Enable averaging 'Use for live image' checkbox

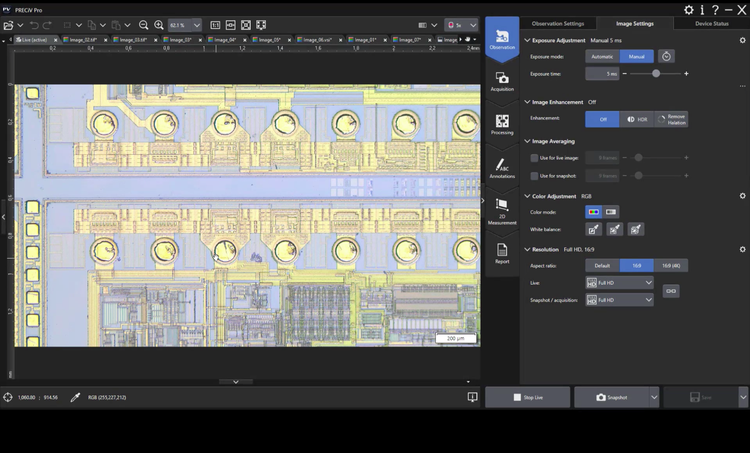point(532,158)
